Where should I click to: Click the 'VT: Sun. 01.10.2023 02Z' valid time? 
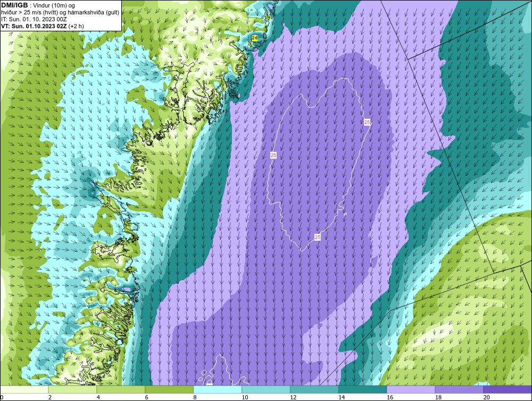pyautogui.click(x=34, y=26)
